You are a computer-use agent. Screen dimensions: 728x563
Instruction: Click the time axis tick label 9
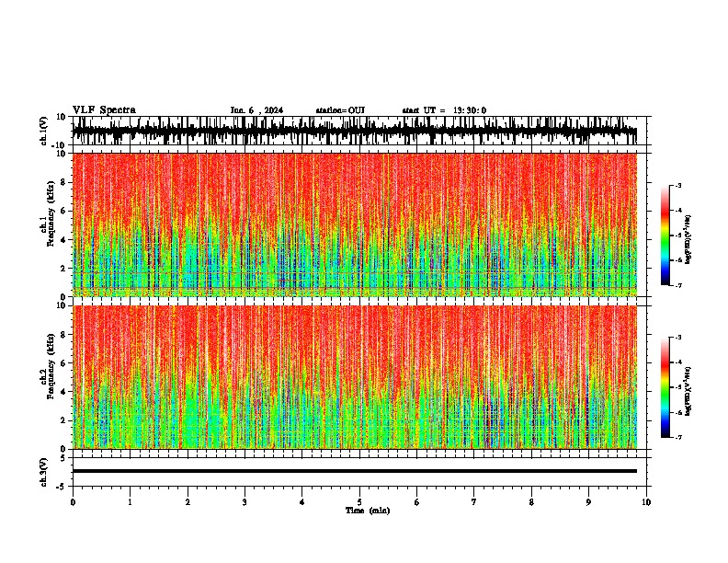click(588, 501)
